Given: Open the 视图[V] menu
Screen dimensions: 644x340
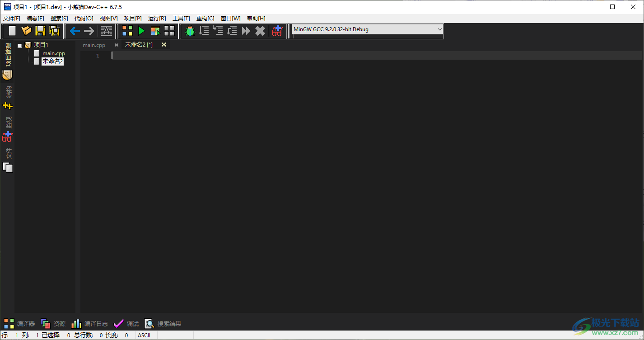Looking at the screenshot, I should (x=108, y=19).
